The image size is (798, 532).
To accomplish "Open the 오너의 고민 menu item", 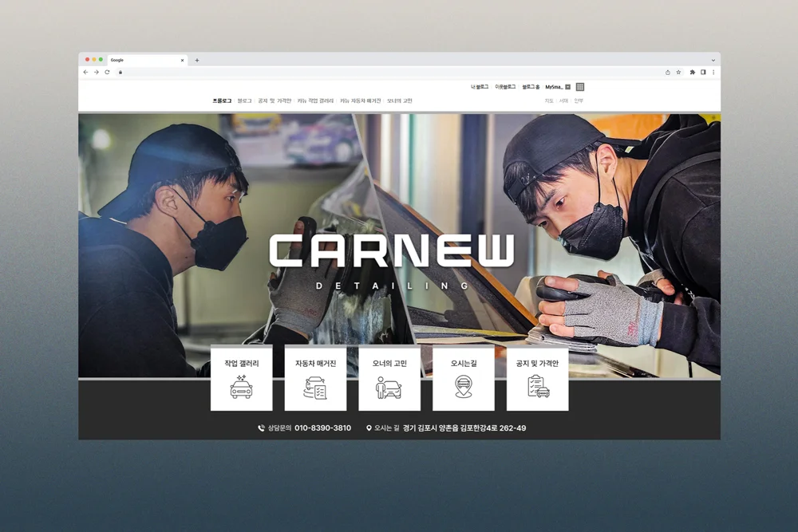I will [400, 100].
